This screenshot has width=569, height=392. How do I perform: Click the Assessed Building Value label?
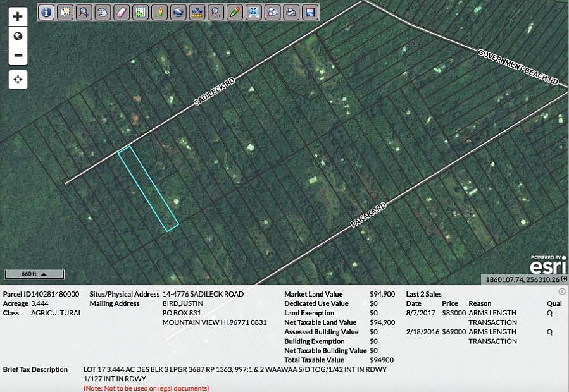pos(321,332)
